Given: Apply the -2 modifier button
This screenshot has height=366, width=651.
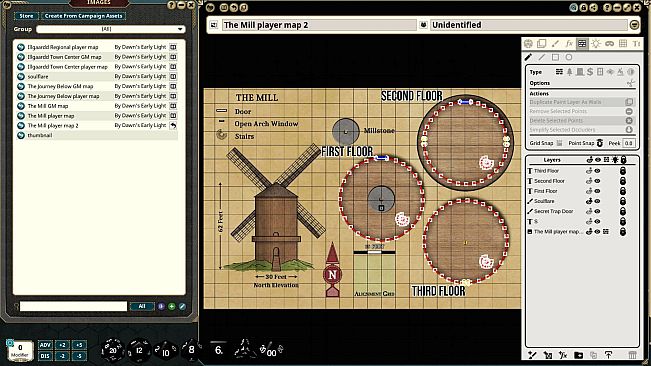Looking at the screenshot, I should coord(62,356).
